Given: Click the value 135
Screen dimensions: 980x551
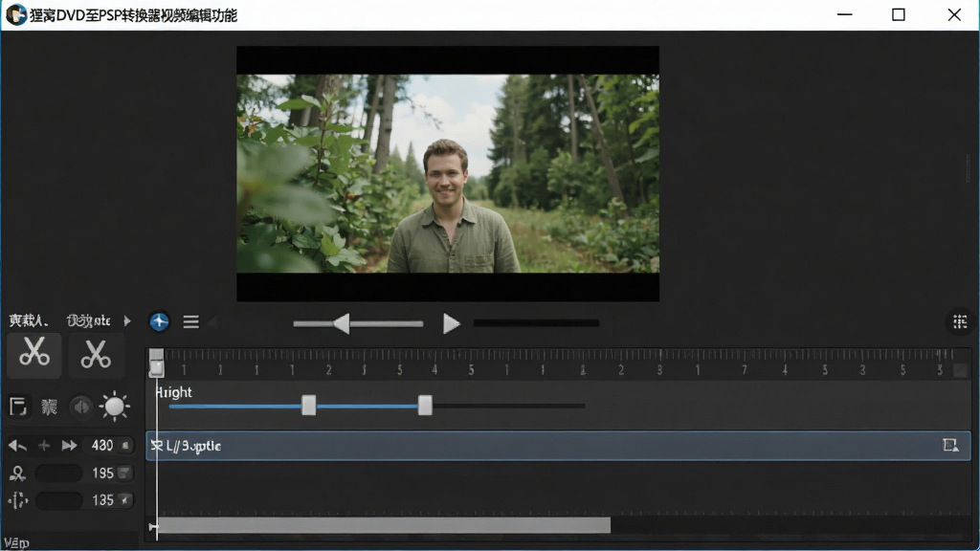Looking at the screenshot, I should click(x=102, y=499).
